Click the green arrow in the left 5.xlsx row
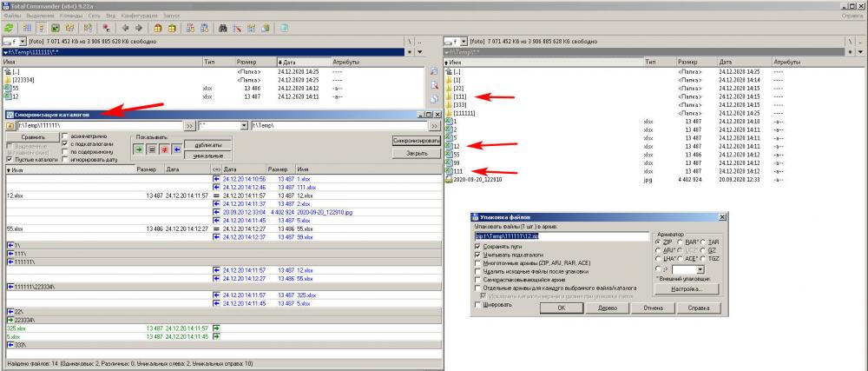The height and width of the screenshot is (371, 868). (216, 336)
